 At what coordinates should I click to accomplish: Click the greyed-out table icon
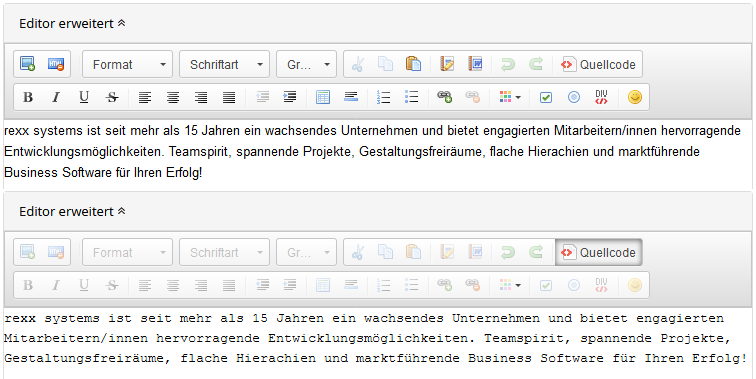[323, 285]
